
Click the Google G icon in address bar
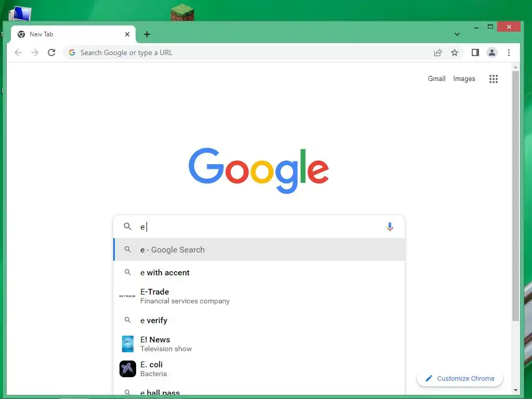pos(72,52)
